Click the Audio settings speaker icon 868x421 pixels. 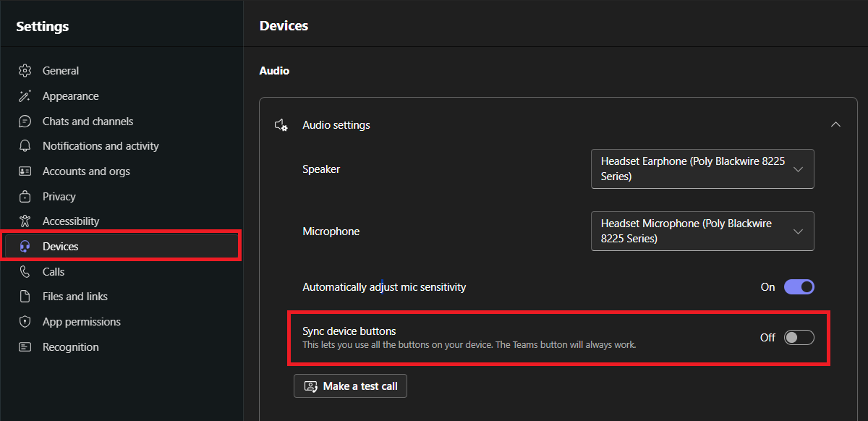tap(281, 125)
